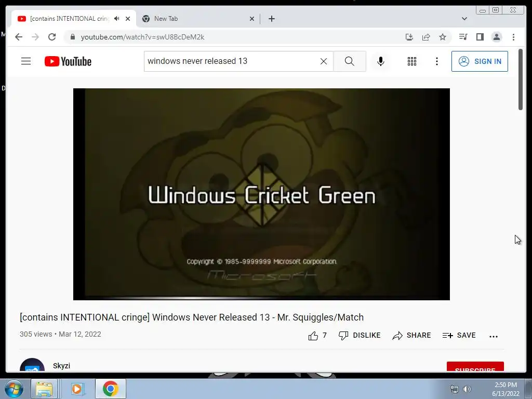
Task: Toggle the Chrome side panel
Action: point(480,37)
